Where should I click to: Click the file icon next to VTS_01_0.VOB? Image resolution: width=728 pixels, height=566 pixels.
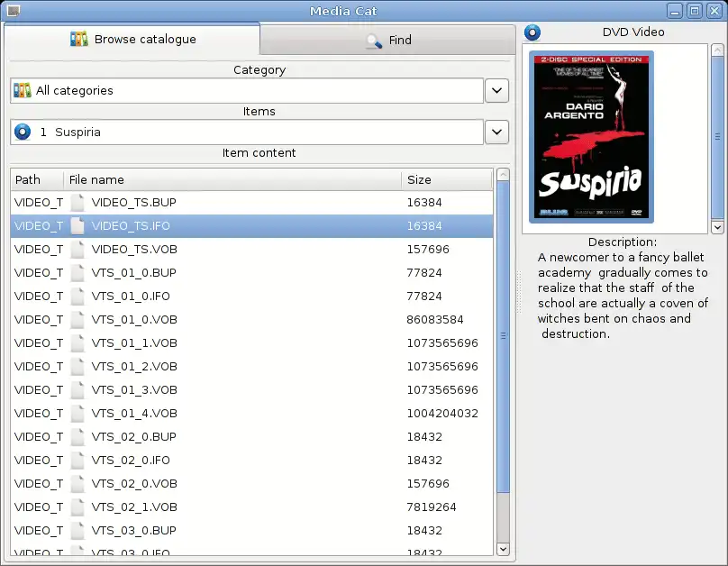pyautogui.click(x=77, y=320)
